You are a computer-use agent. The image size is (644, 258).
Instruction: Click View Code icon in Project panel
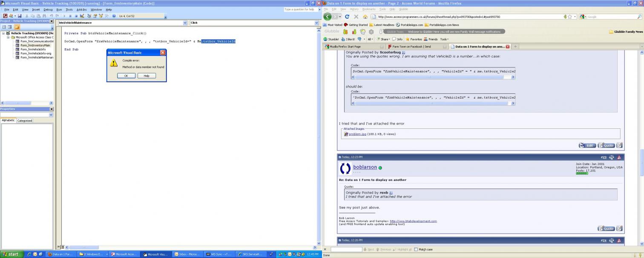[x=4, y=27]
